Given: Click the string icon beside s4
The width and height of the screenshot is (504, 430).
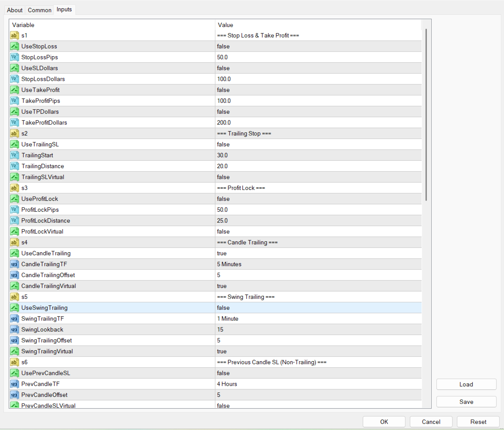Looking at the screenshot, I should [x=14, y=243].
